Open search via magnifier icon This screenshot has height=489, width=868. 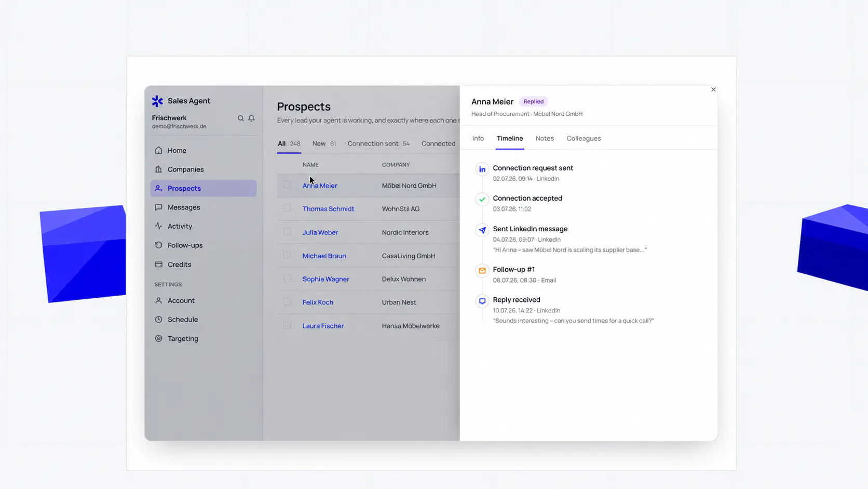pos(241,118)
